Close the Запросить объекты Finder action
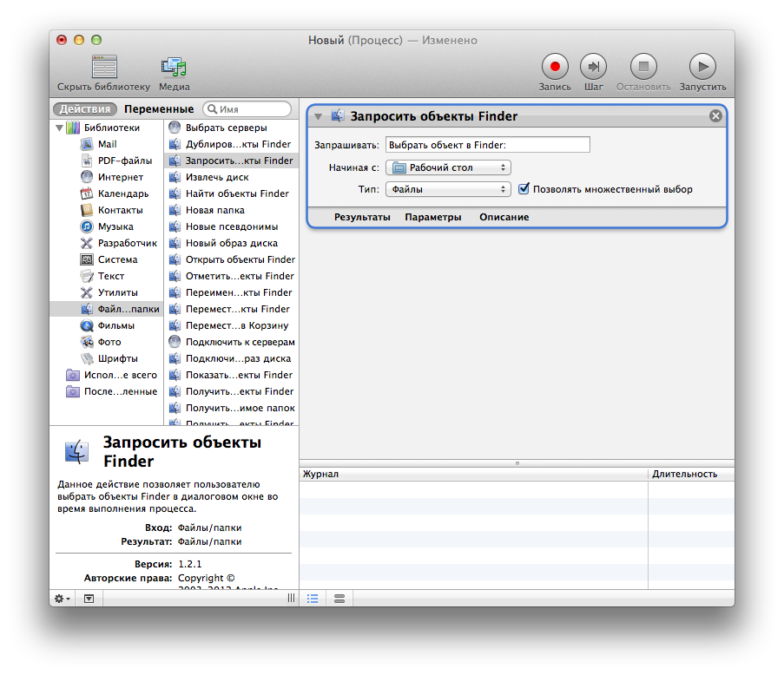 [715, 116]
